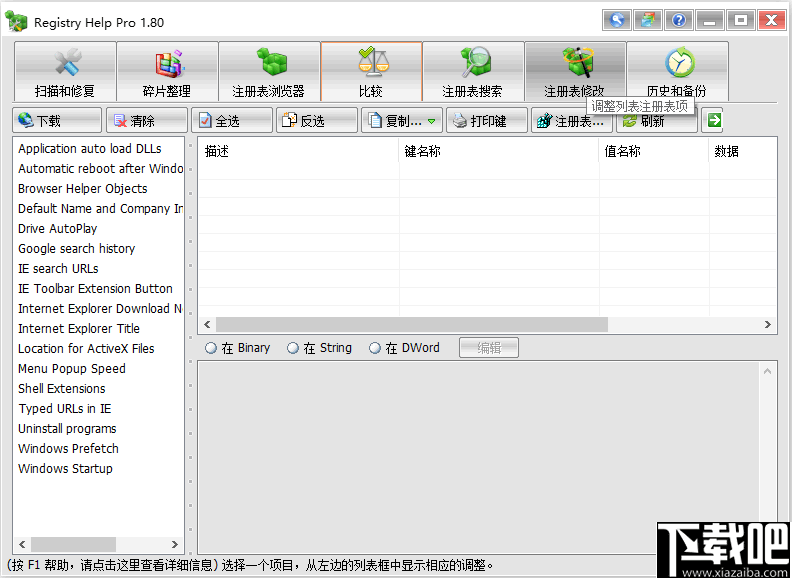Image resolution: width=792 pixels, height=578 pixels.
Task: Click the key icon in title bar
Action: click(617, 20)
